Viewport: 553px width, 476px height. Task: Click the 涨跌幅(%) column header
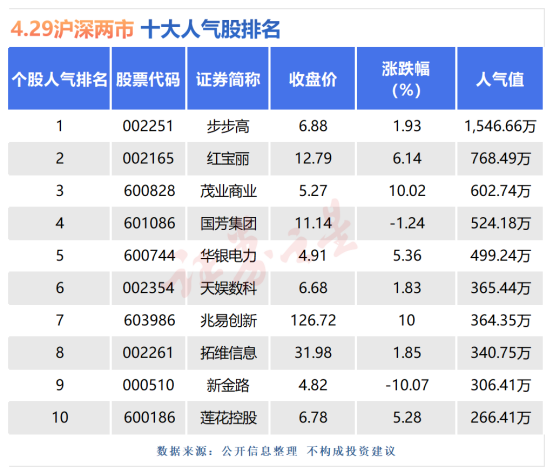click(x=406, y=79)
